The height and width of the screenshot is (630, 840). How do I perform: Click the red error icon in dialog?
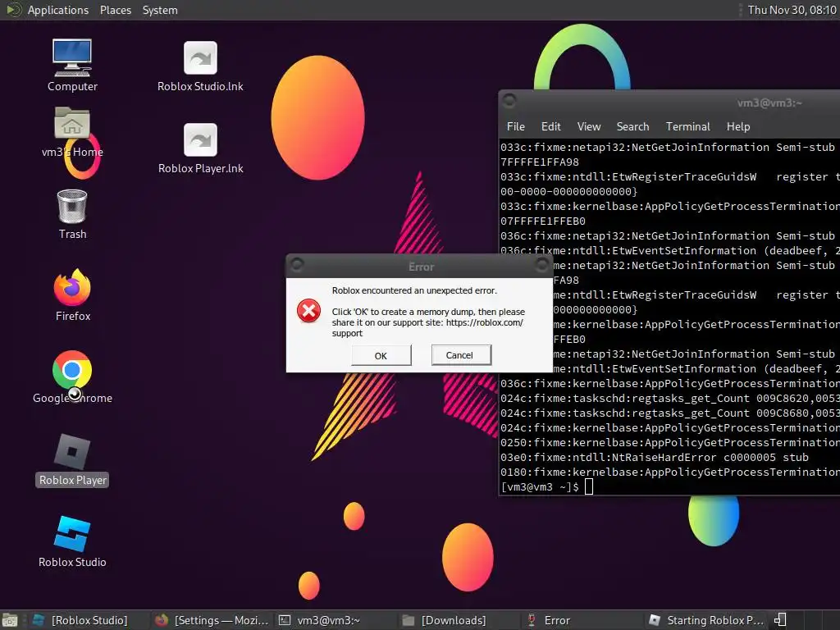[309, 311]
